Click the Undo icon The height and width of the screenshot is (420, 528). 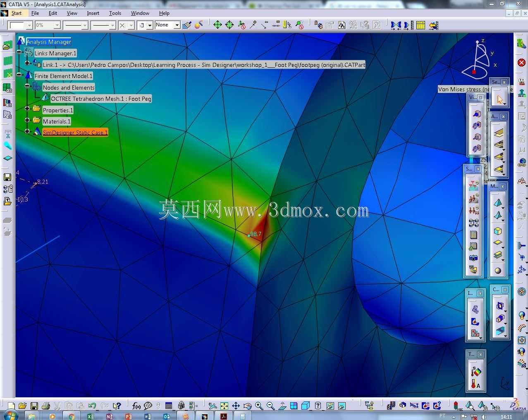(92, 406)
